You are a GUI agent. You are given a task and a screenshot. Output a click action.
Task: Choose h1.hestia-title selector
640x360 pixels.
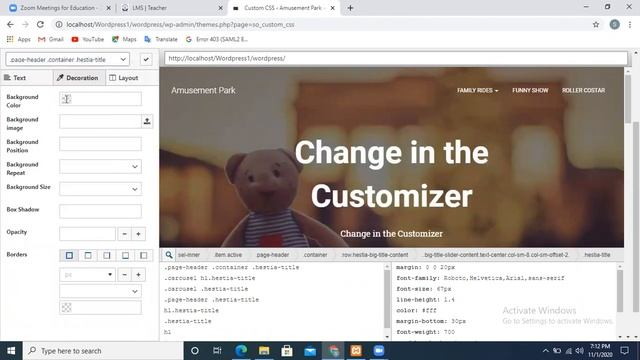[x=191, y=310]
